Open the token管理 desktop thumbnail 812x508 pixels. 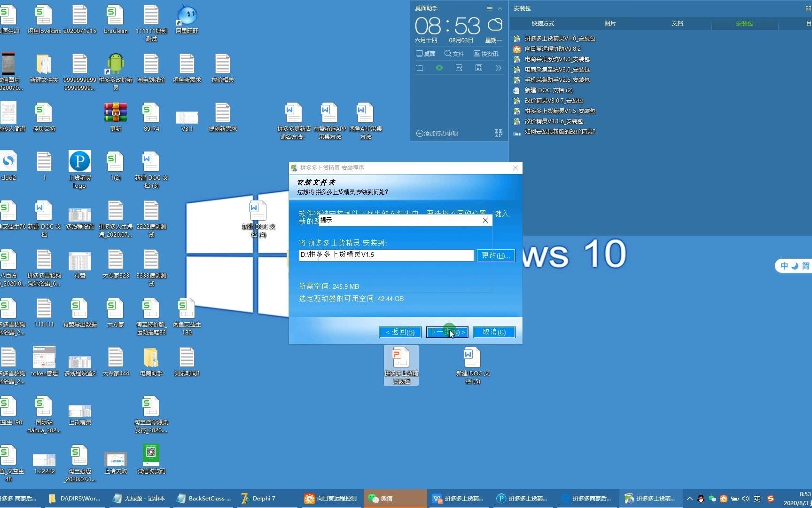[44, 362]
